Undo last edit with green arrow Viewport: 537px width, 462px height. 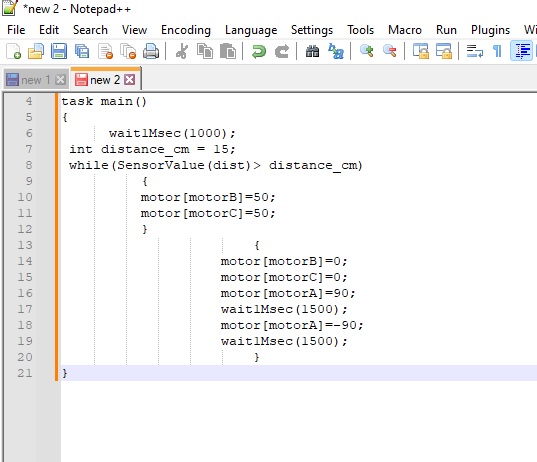pyautogui.click(x=259, y=51)
